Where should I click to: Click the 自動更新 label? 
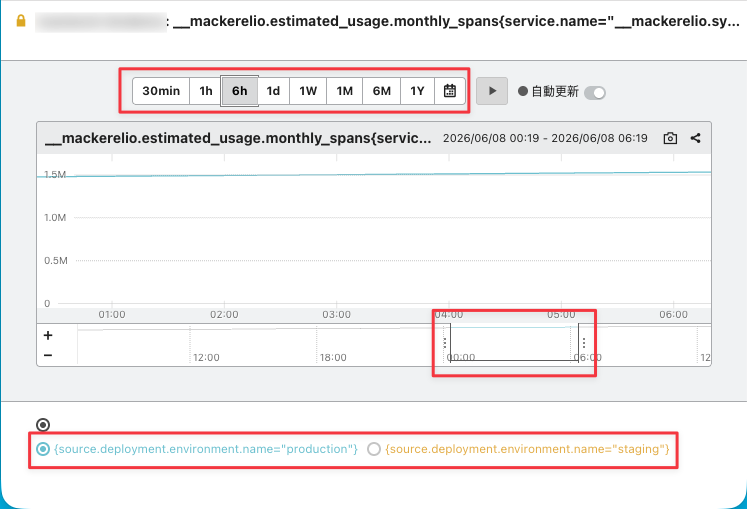[x=555, y=92]
